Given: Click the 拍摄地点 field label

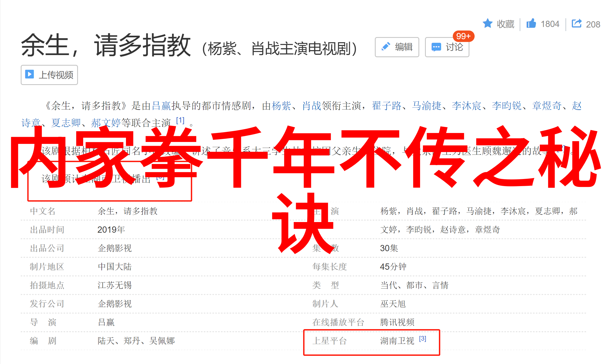Looking at the screenshot, I should point(47,285).
